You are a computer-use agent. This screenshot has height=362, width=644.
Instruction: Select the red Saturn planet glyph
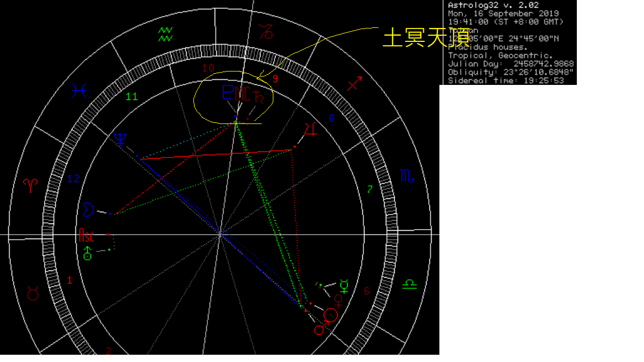[259, 97]
